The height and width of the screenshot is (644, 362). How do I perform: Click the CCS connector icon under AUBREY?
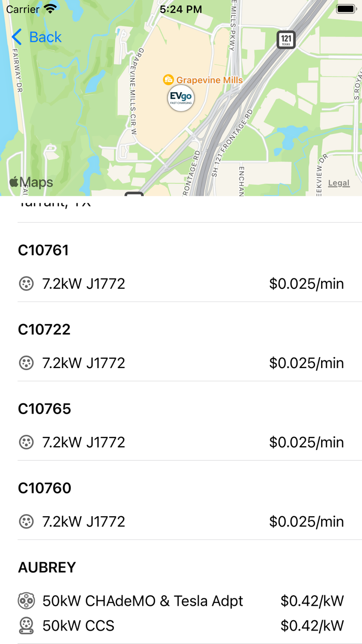26,625
